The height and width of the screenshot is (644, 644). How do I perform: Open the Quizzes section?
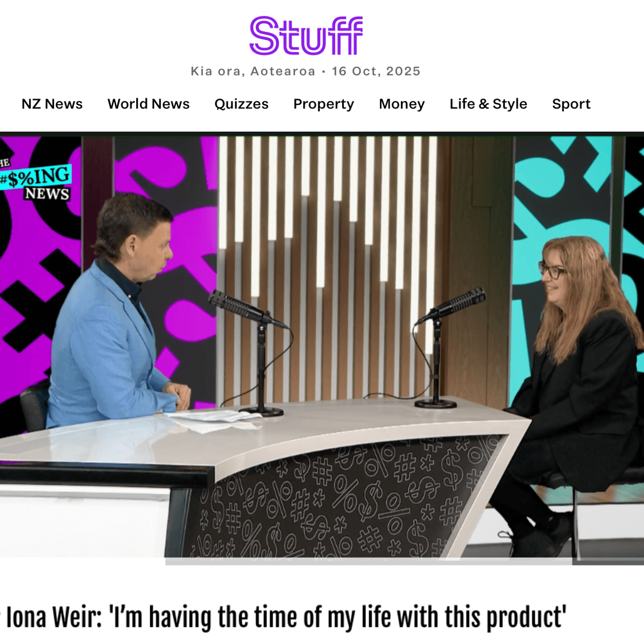[241, 104]
